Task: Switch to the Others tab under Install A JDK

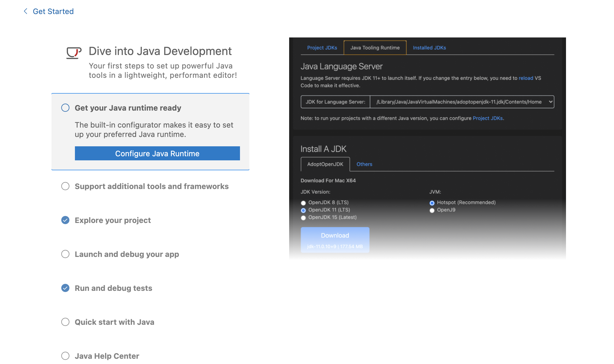Action: click(364, 164)
